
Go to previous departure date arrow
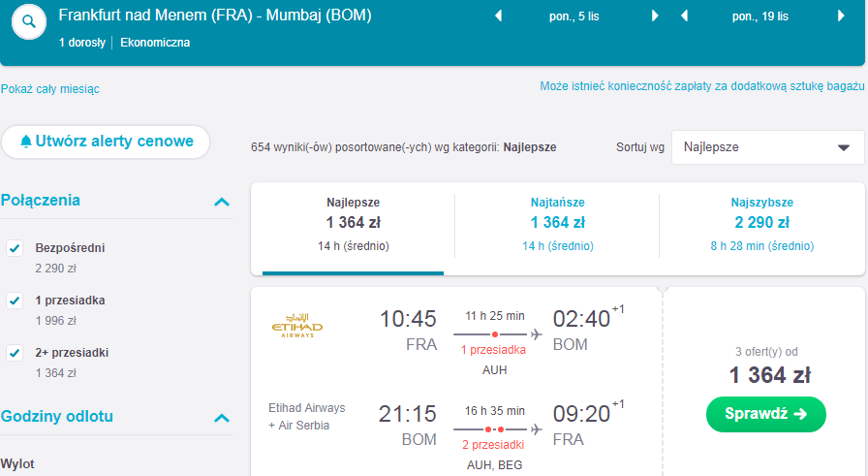498,16
